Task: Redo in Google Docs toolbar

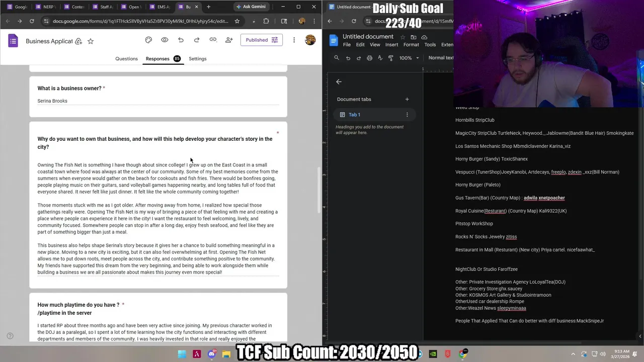Action: 358,58
